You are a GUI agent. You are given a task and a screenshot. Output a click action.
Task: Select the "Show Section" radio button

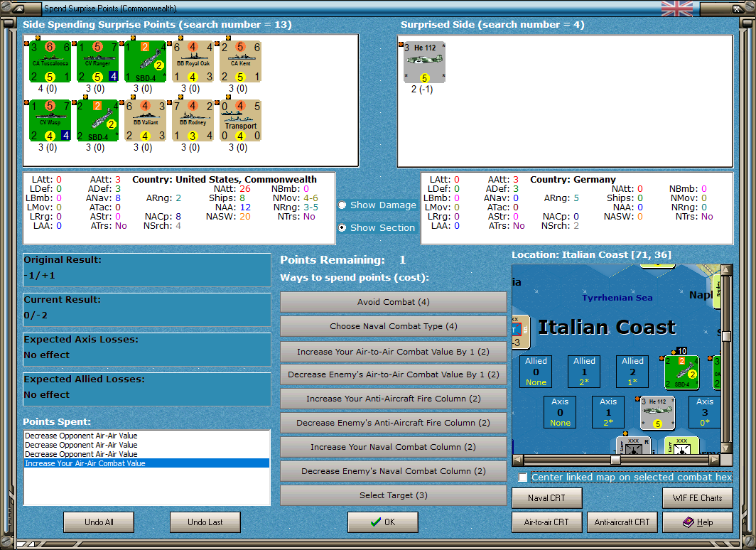[x=342, y=227]
